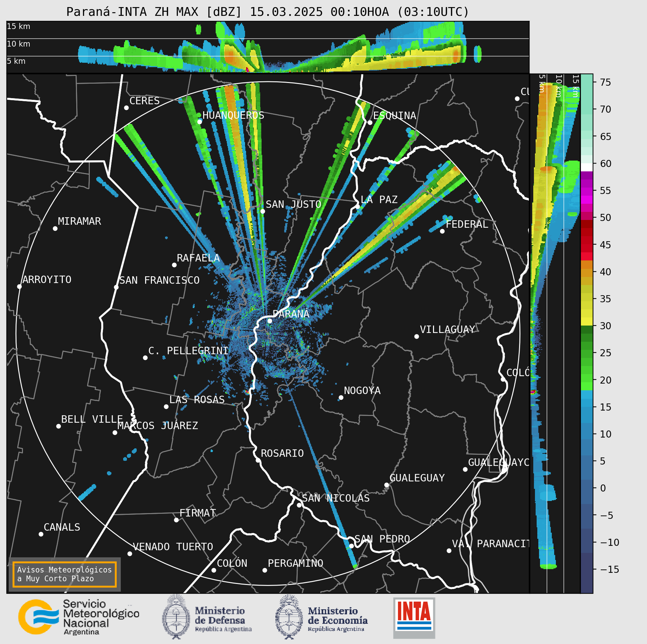Click the Ministerio de Defensa emblem

[176, 617]
